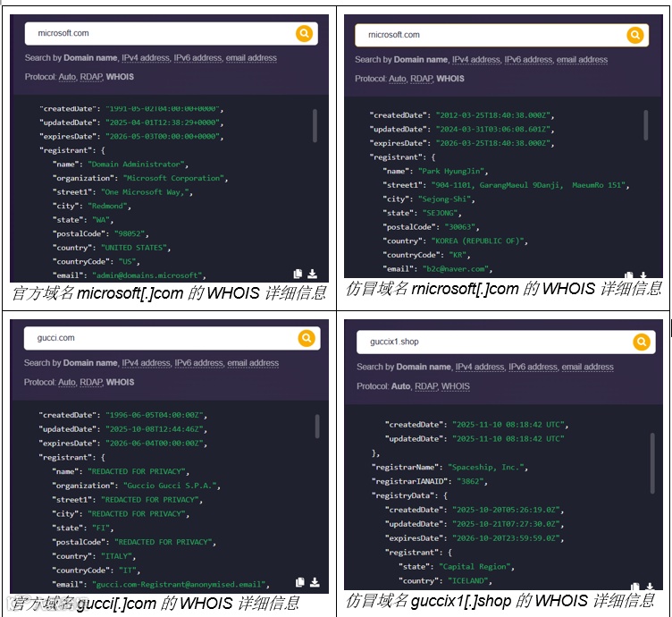Select IPv6 address search in guccix1.shop panel

533,367
